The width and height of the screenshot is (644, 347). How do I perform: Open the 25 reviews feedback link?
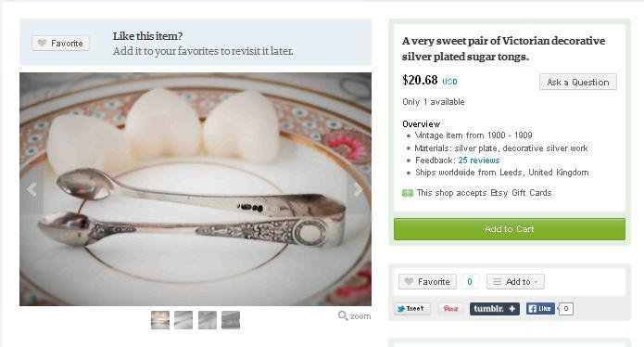[x=479, y=161]
